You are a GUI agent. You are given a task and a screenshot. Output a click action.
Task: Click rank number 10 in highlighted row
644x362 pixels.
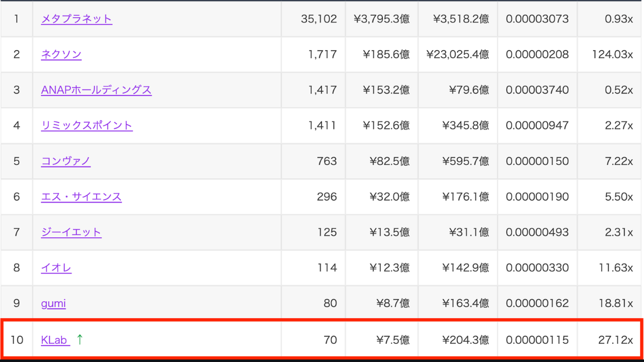17,340
